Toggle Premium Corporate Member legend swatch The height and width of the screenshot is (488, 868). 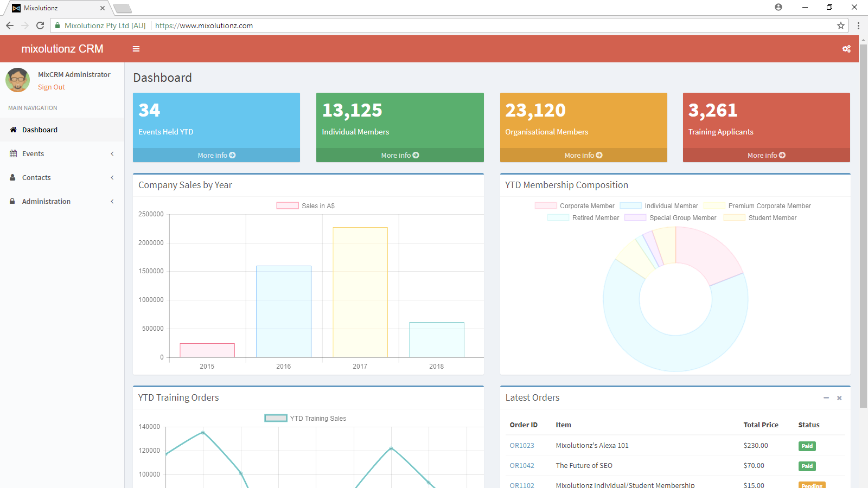[714, 206]
